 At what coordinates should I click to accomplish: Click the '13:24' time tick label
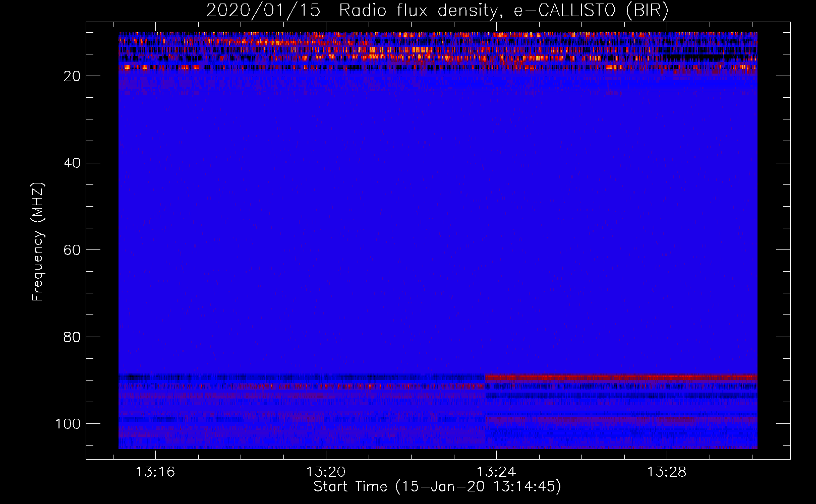[x=496, y=472]
